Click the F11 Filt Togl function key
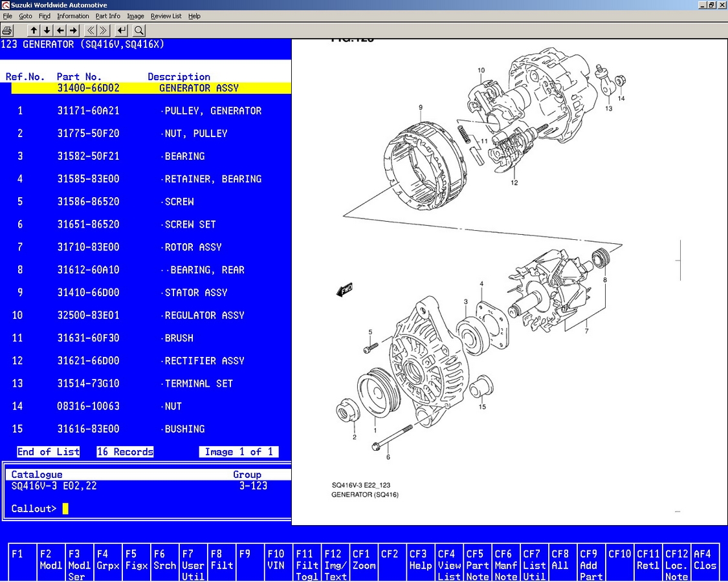This screenshot has height=582, width=728. tap(307, 562)
